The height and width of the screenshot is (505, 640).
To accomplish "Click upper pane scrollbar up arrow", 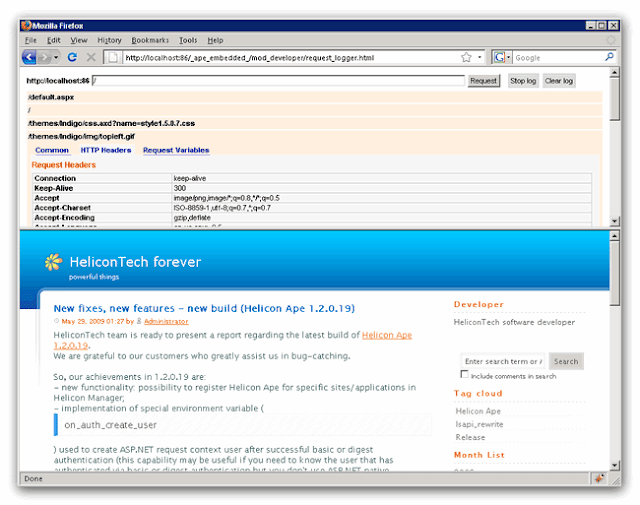I will coord(614,73).
